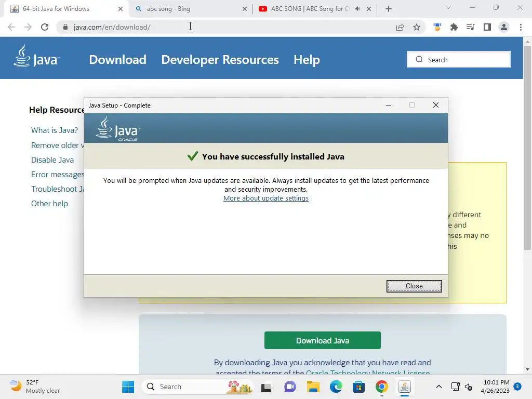Open the notification badge showing 3
The width and height of the screenshot is (532, 399).
click(x=517, y=387)
